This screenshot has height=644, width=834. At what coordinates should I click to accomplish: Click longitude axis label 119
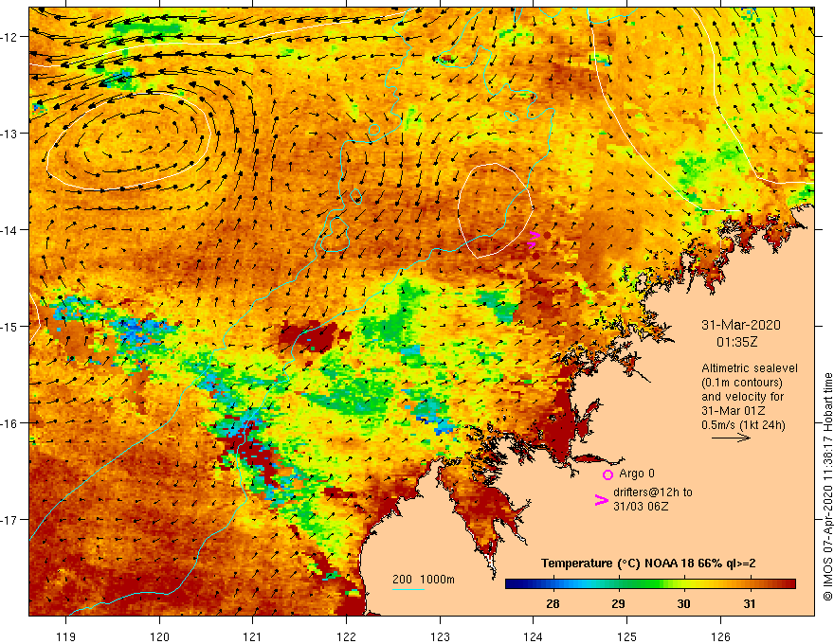pyautogui.click(x=66, y=636)
